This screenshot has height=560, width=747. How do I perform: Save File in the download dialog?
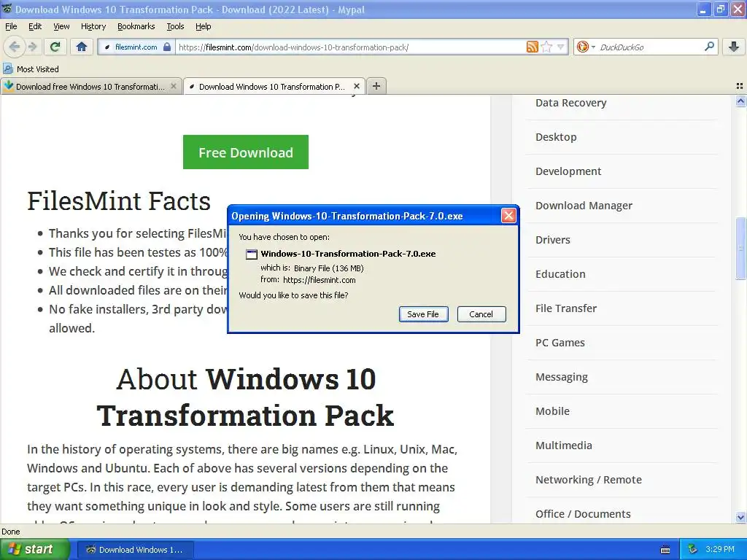(423, 314)
